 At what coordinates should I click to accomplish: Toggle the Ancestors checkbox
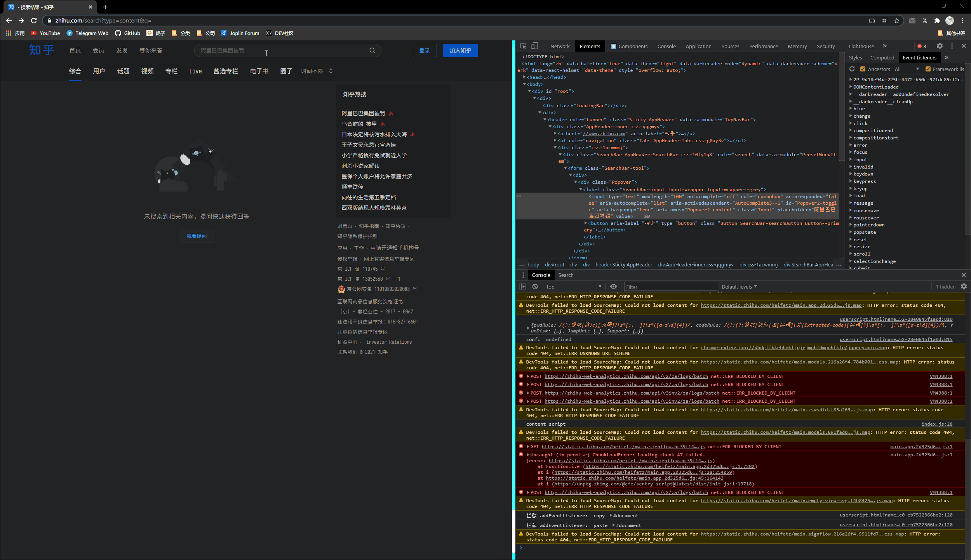coord(863,69)
